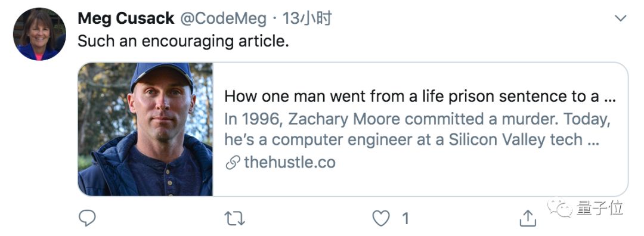Share the tweet via upload arrow icon
The image size is (644, 236).
[x=528, y=218]
